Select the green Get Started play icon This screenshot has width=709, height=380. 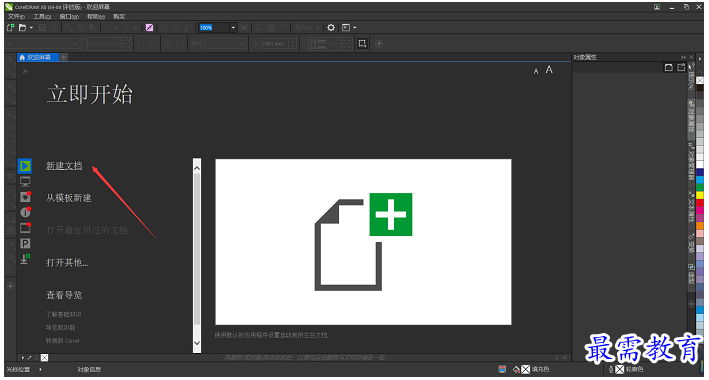click(x=25, y=166)
